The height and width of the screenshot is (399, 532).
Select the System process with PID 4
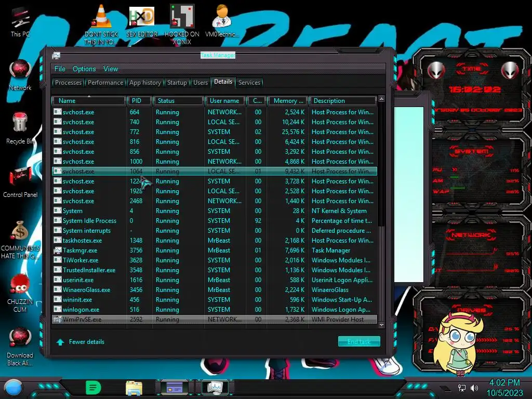coord(215,211)
